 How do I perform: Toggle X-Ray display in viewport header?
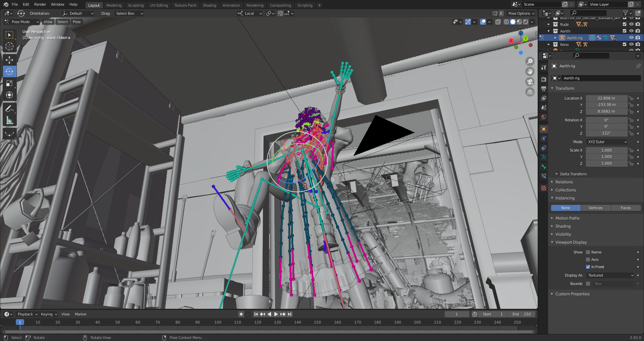coord(498,22)
